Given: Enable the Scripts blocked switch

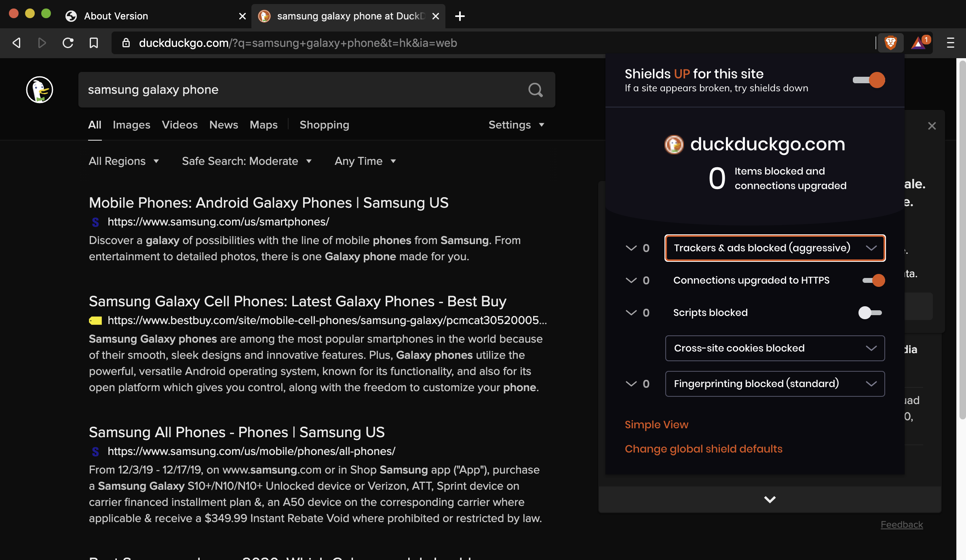Looking at the screenshot, I should tap(870, 313).
